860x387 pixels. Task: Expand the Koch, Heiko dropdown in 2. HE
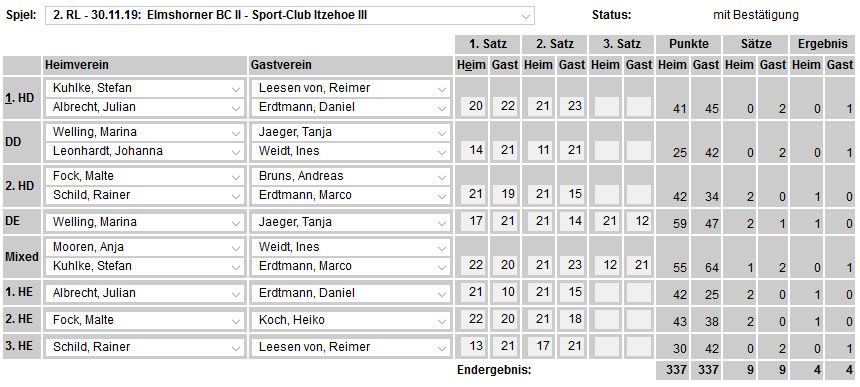point(350,320)
